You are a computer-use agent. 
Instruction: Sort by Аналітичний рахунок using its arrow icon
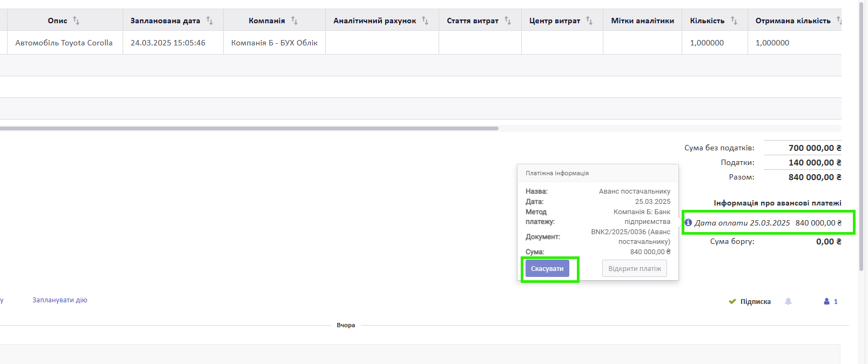(425, 21)
